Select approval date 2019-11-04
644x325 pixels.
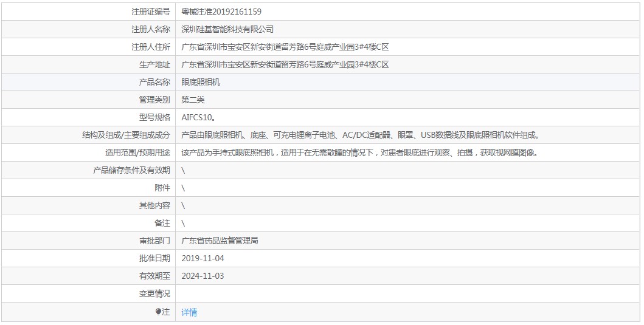coord(203,259)
